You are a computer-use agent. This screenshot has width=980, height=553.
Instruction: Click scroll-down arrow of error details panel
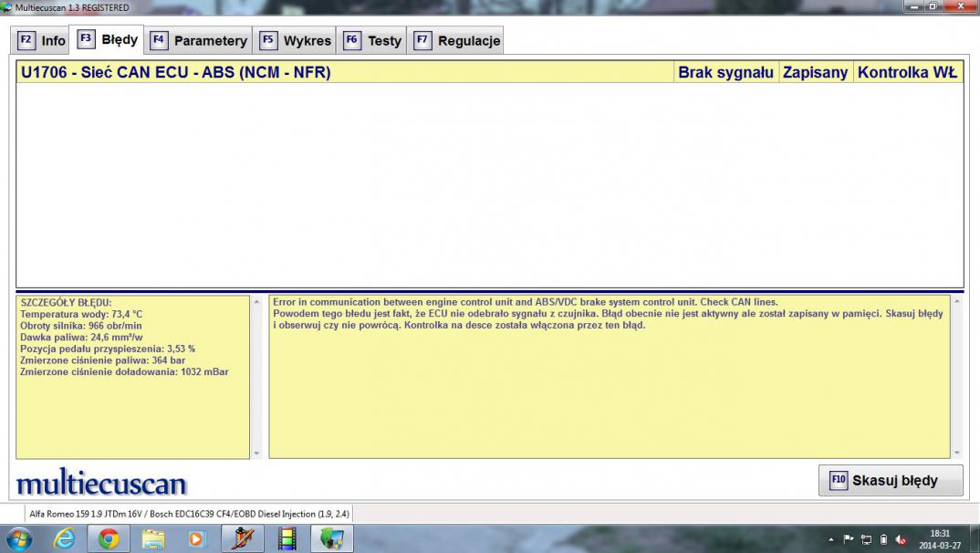[x=256, y=453]
